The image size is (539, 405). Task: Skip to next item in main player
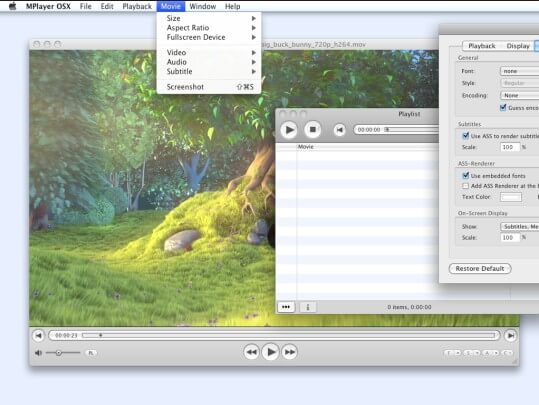click(510, 335)
